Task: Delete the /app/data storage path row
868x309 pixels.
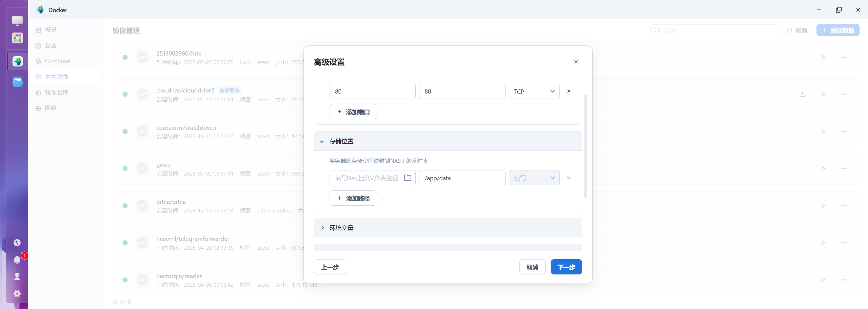Action: [x=569, y=178]
